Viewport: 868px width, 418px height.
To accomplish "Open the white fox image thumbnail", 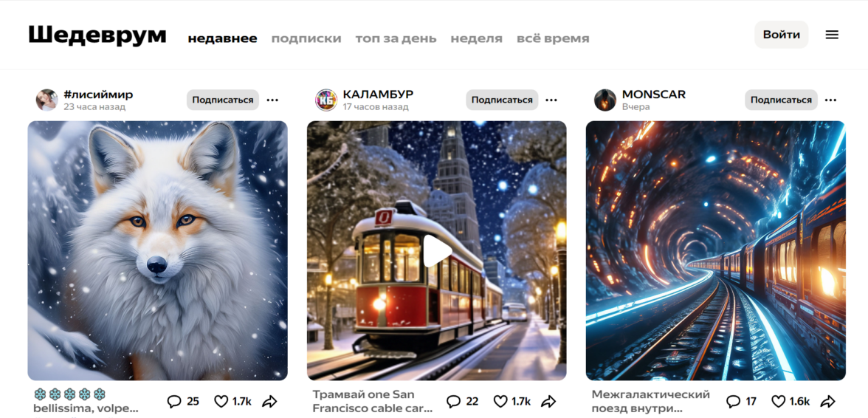I will pos(158,251).
